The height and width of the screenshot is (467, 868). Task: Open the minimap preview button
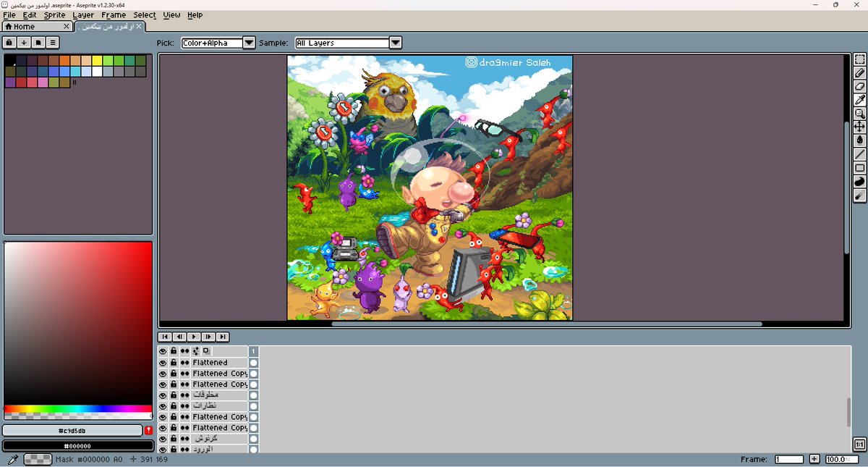859,445
